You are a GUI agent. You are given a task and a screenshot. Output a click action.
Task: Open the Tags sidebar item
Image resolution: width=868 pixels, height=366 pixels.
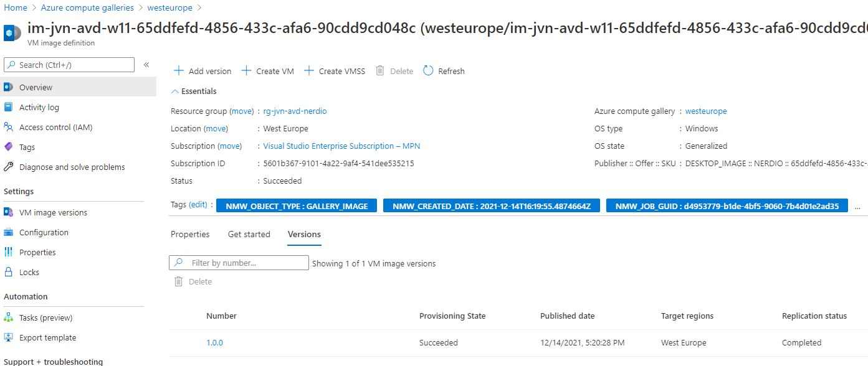[28, 146]
